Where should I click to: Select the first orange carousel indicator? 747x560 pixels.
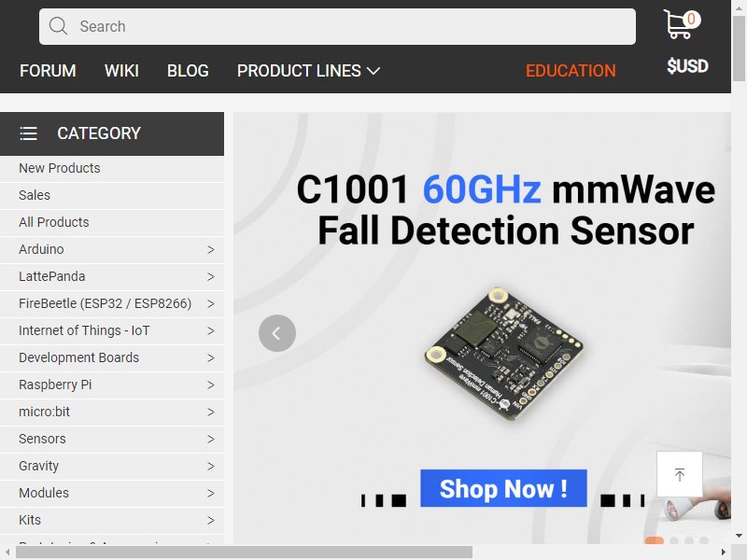655,540
